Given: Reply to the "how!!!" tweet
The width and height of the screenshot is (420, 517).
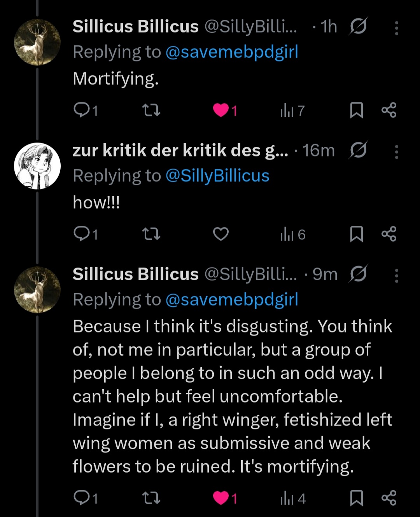Looking at the screenshot, I should (x=82, y=234).
